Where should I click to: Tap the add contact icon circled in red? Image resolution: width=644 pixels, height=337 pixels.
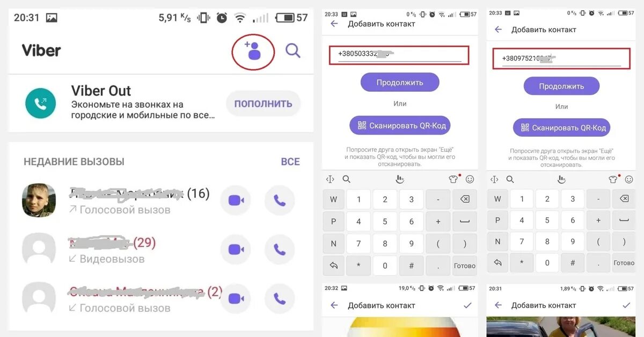[x=253, y=51]
